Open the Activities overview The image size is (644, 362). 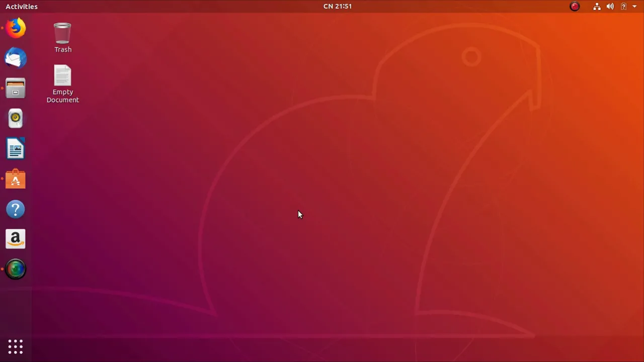tap(22, 7)
